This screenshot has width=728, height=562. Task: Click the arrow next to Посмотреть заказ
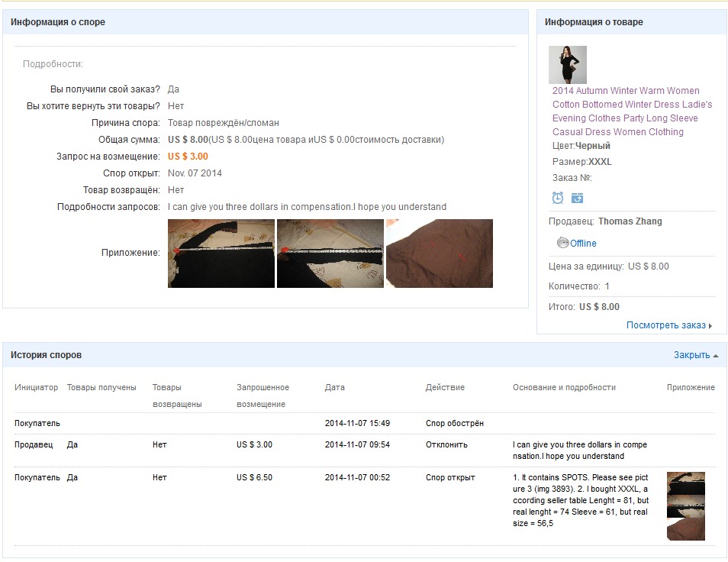[710, 326]
